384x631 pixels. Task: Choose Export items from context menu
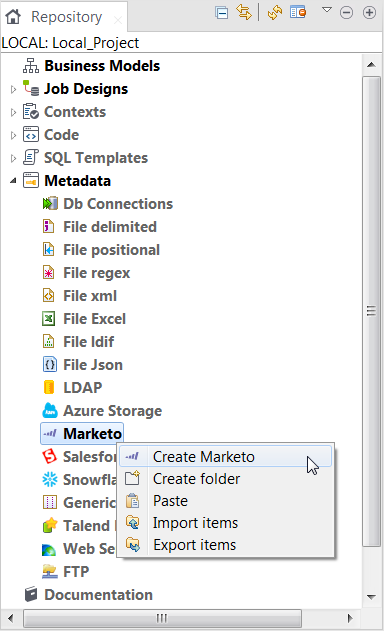(225, 545)
